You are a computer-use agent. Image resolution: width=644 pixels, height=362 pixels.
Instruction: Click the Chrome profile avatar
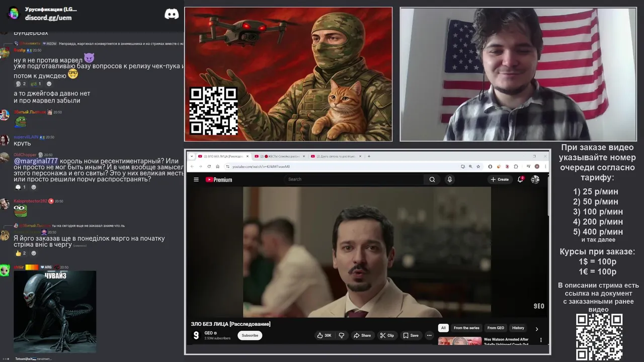(x=537, y=166)
